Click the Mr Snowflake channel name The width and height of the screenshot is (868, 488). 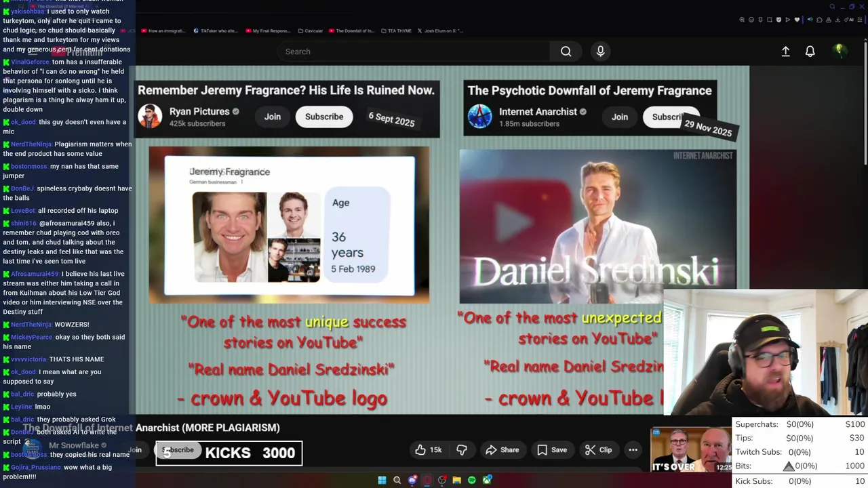tap(74, 445)
